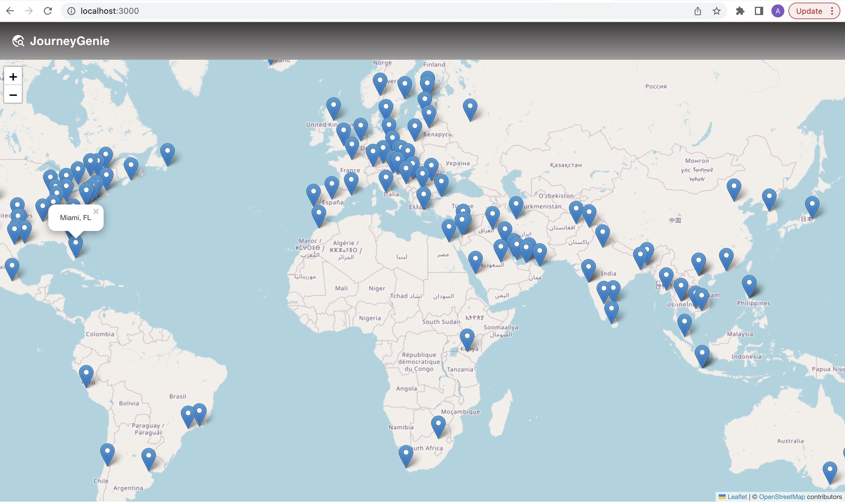This screenshot has width=845, height=504.
Task: Click the map zoom in plus button
Action: click(13, 77)
